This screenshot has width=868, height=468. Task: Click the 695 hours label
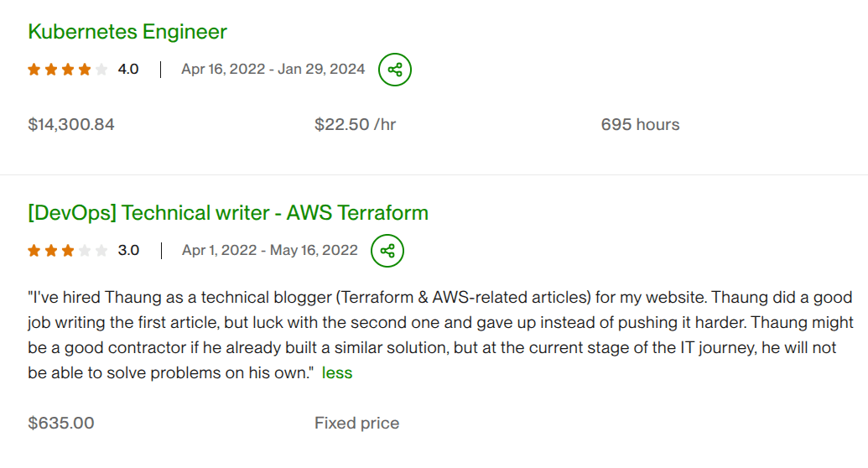pos(640,125)
